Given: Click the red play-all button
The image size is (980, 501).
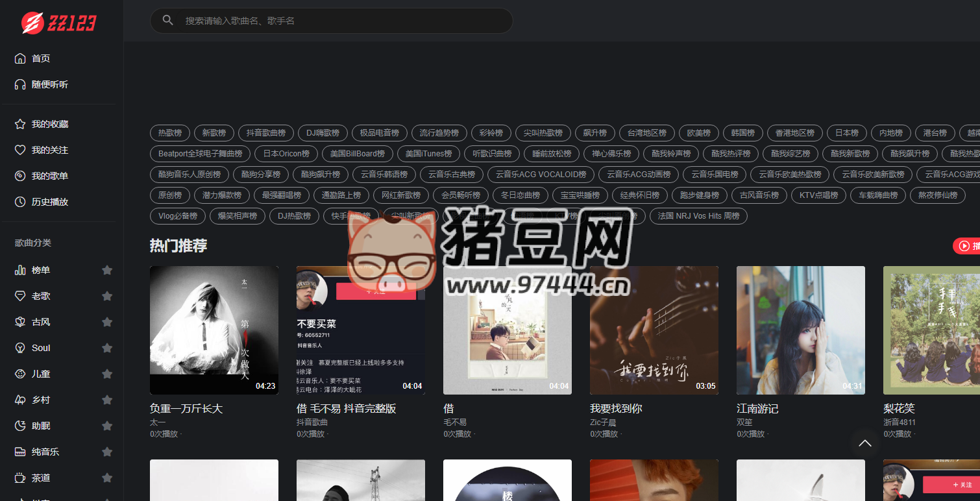Looking at the screenshot, I should click(966, 246).
